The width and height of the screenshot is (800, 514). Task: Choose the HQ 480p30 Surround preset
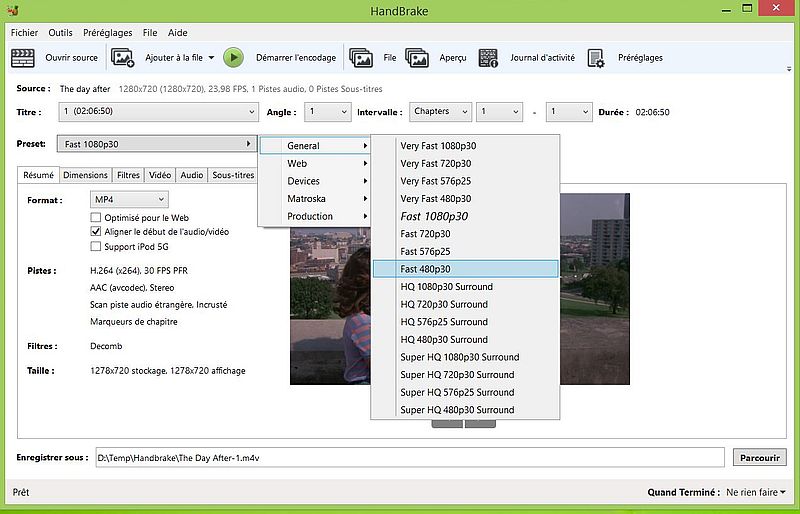[465, 339]
